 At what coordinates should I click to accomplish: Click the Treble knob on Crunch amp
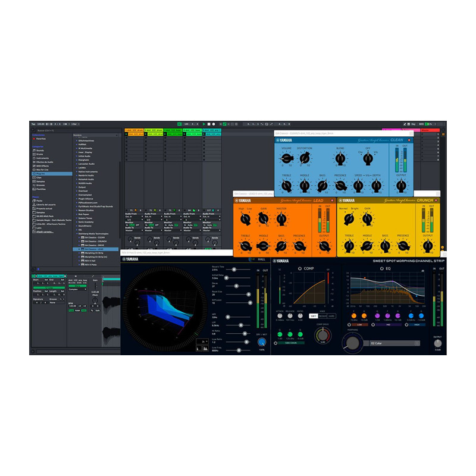coord(349,245)
